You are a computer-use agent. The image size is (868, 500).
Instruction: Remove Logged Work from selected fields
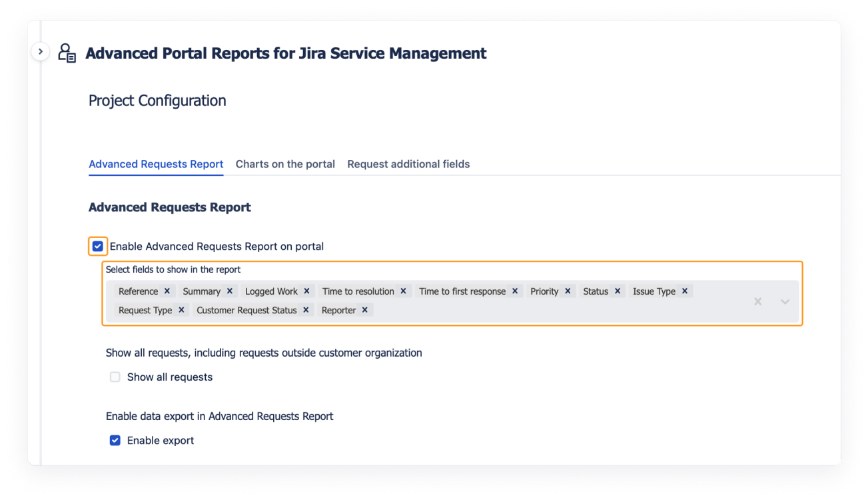(x=306, y=291)
